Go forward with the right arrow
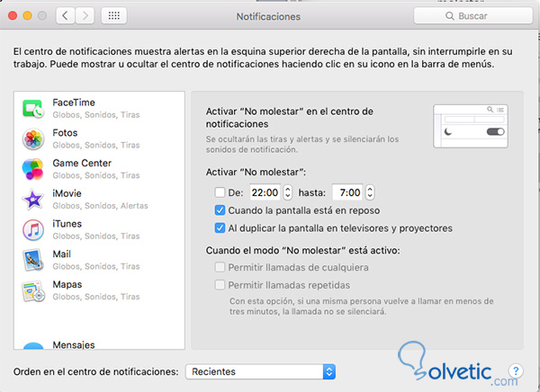540x392 pixels. click(x=85, y=16)
